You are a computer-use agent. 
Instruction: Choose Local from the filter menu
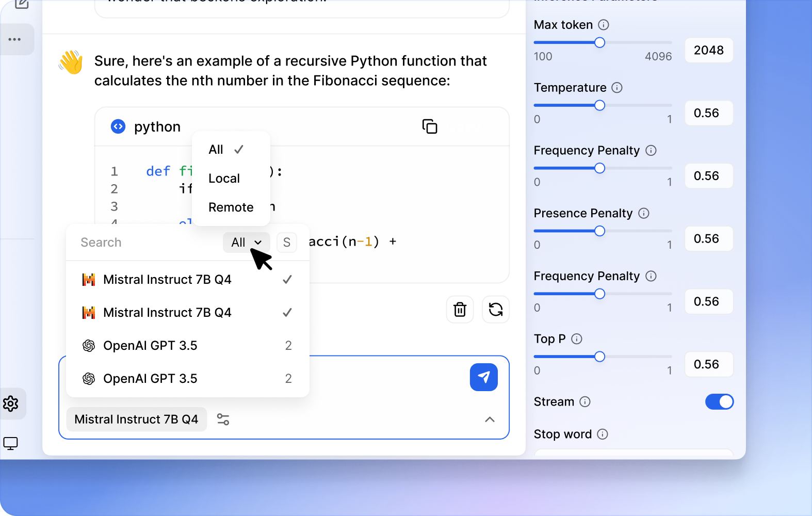coord(224,179)
